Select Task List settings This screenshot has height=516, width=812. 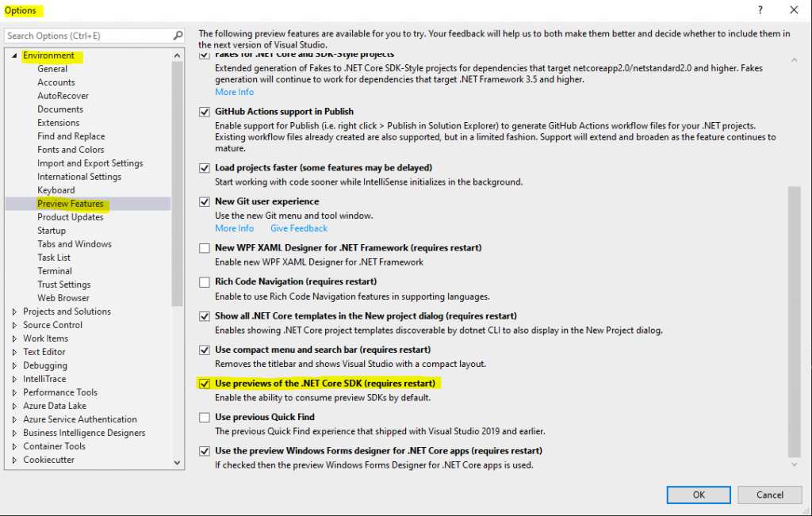click(x=54, y=258)
